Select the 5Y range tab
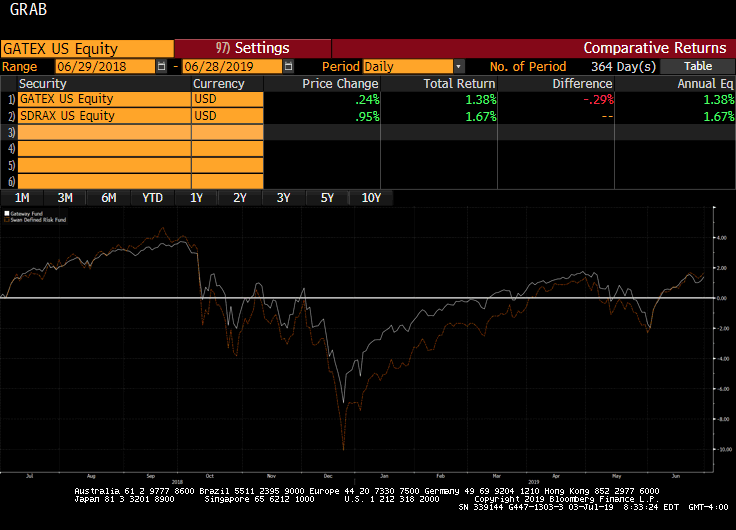This screenshot has height=530, width=736. pos(327,198)
